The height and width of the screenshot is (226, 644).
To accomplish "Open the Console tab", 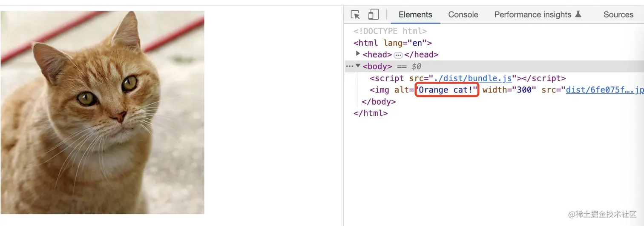I will (463, 14).
